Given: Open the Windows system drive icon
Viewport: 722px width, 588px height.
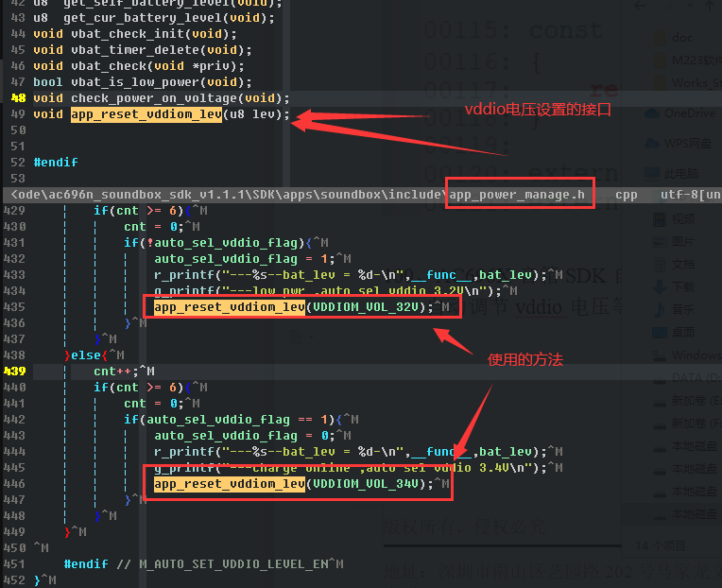Looking at the screenshot, I should (660, 355).
